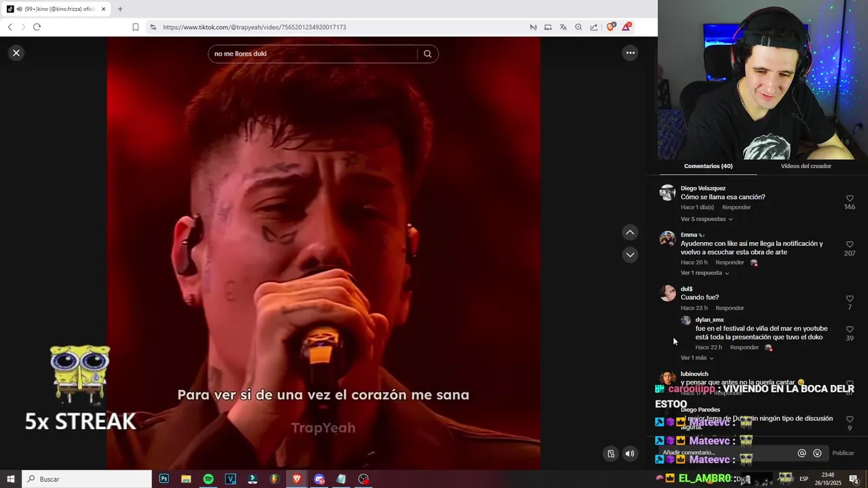The height and width of the screenshot is (488, 868).
Task: Switch to the Comentarios (40) tab
Action: click(x=708, y=166)
